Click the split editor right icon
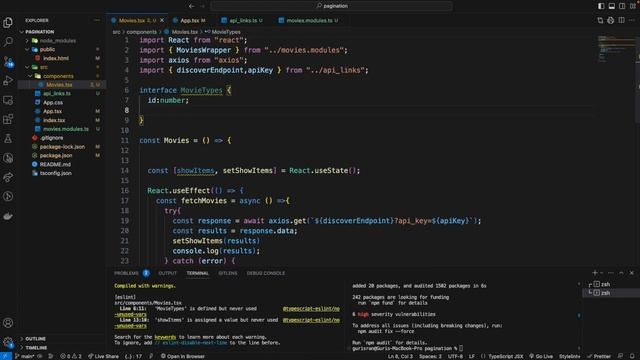640x360 pixels. click(621, 20)
